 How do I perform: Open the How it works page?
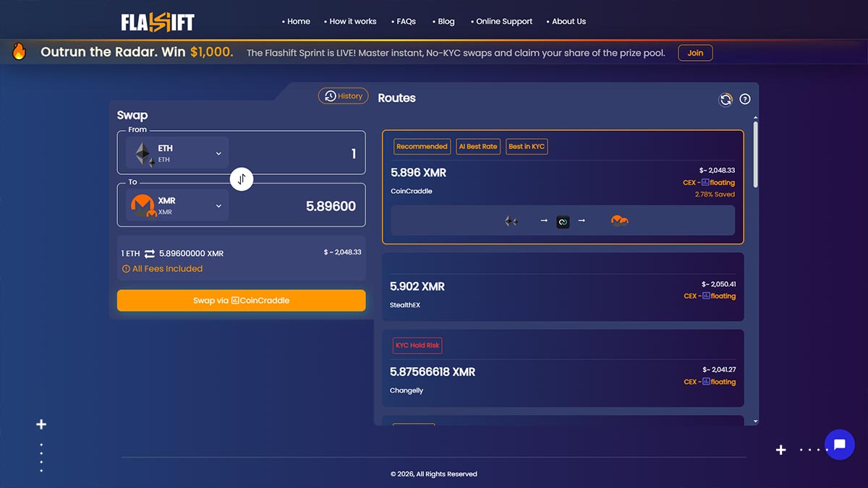[x=352, y=22]
